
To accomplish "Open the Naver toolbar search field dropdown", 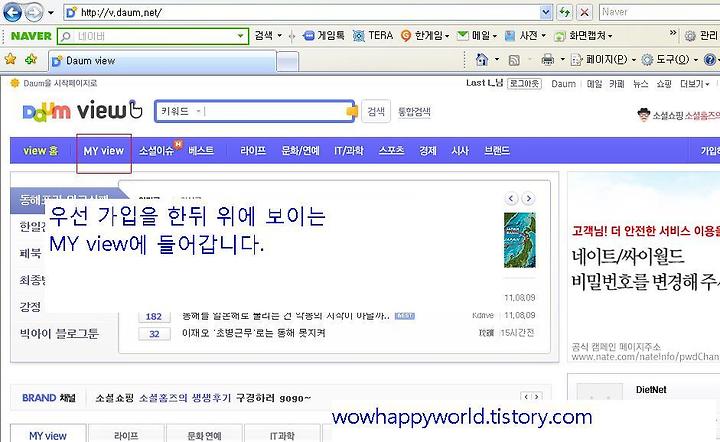I will 241,36.
